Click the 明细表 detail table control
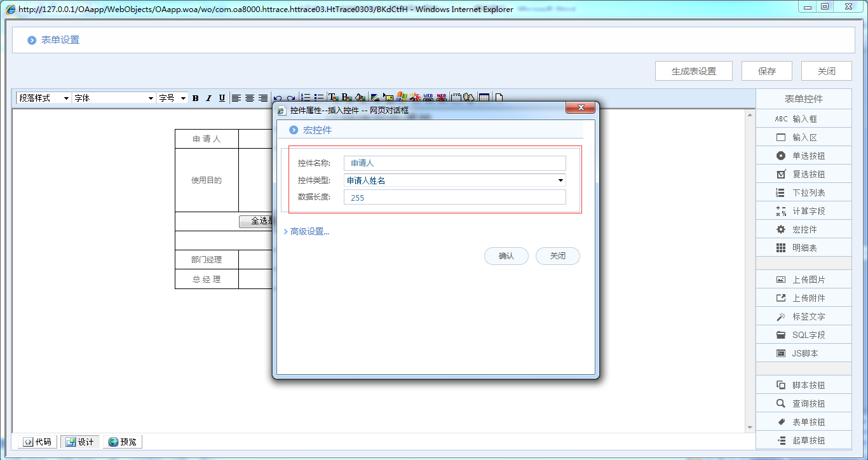This screenshot has width=868, height=460. coord(803,248)
